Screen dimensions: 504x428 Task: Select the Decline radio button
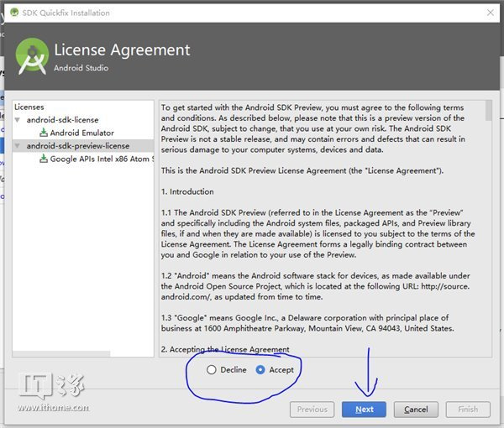pos(212,370)
